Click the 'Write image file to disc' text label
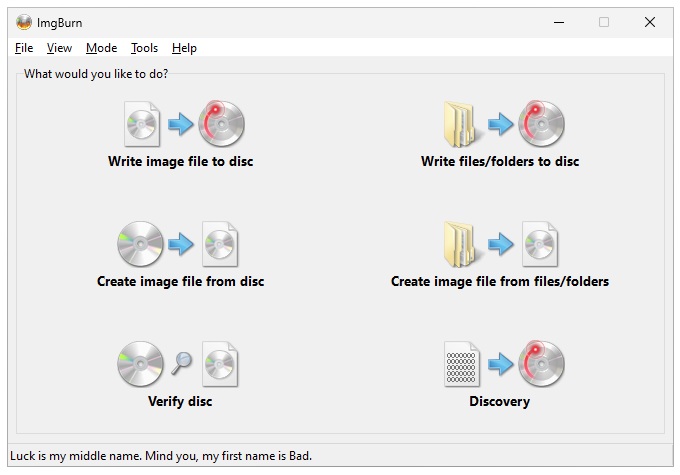The height and width of the screenshot is (475, 680). pos(181,161)
